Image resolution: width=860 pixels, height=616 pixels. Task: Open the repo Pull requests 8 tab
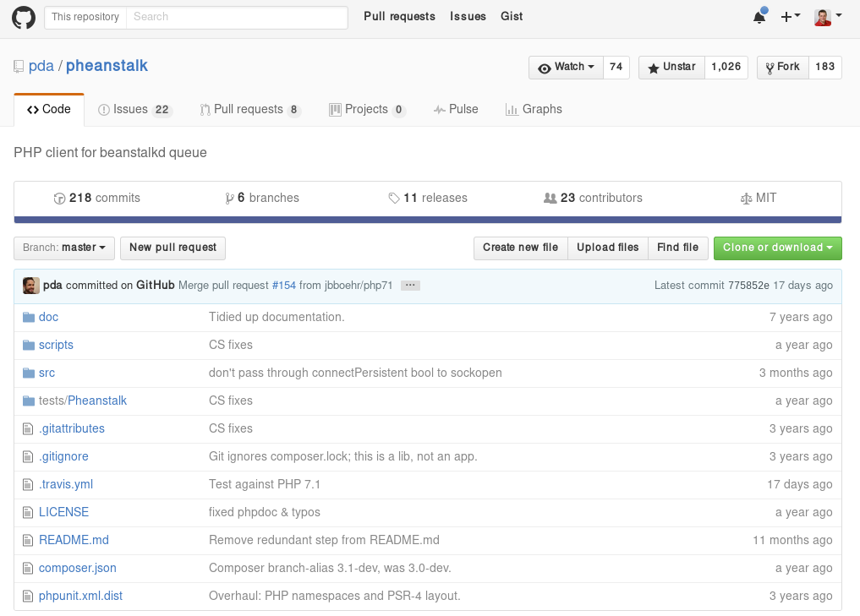[250, 110]
